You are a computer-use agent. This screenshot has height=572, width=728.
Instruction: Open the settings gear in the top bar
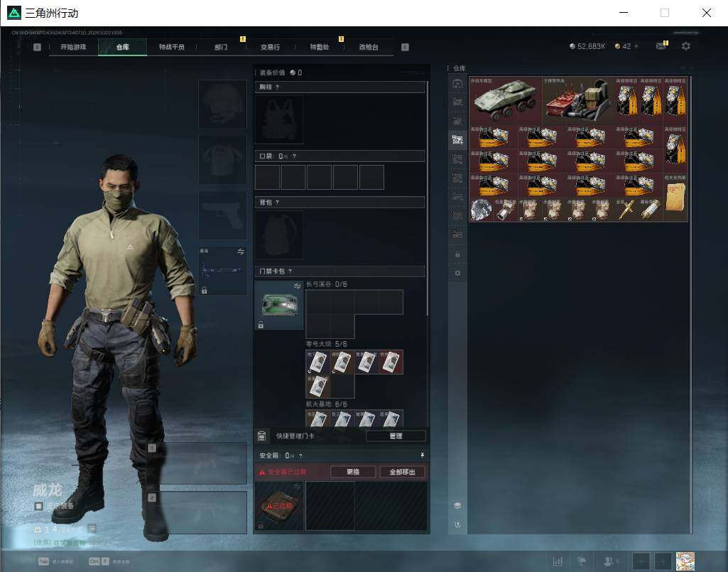(x=686, y=46)
